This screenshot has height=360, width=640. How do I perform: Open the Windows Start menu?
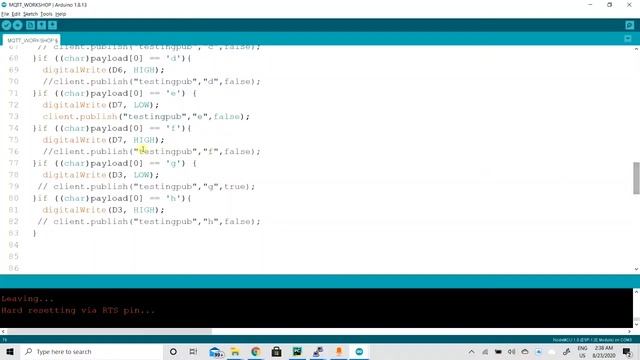10,351
